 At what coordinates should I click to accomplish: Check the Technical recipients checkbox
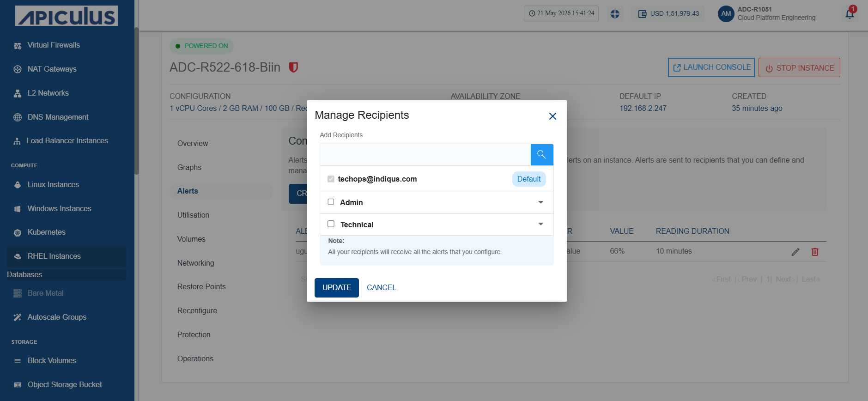point(331,224)
